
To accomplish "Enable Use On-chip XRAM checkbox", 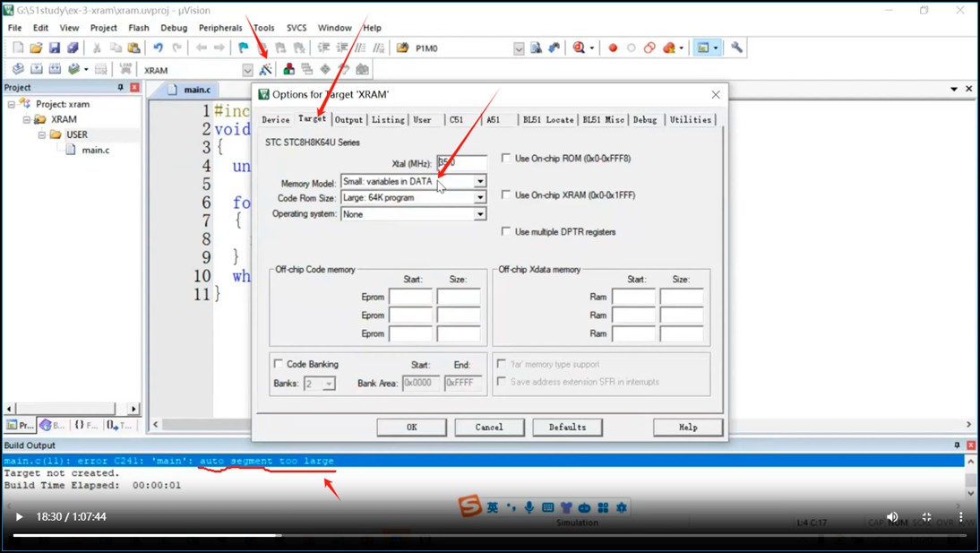I will coord(506,194).
